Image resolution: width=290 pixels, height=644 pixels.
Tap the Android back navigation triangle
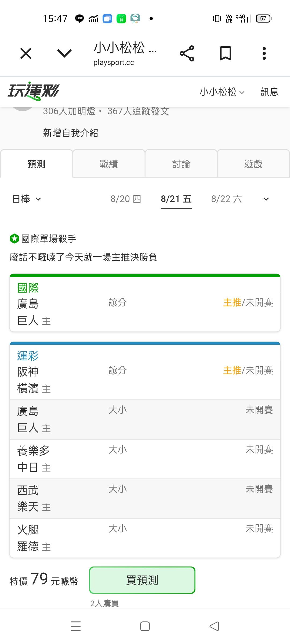[214, 626]
